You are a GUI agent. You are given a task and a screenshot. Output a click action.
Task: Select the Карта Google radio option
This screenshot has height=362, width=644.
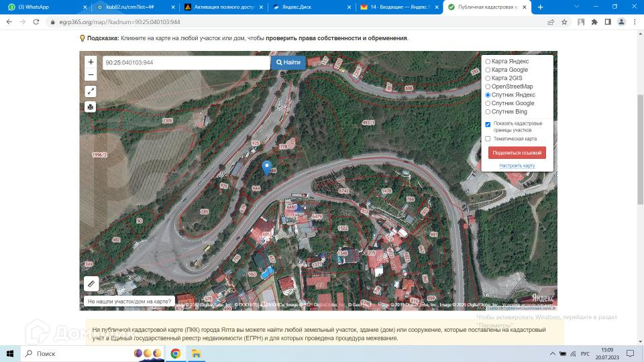point(488,70)
